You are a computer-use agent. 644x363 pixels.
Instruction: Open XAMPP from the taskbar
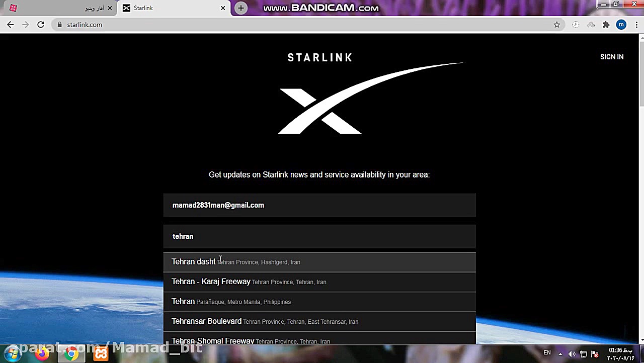pyautogui.click(x=101, y=353)
